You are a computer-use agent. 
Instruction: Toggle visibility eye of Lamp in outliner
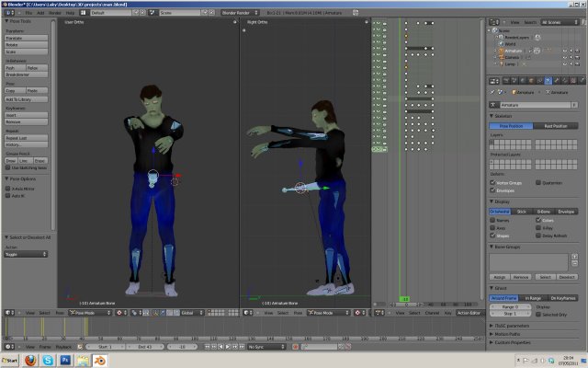565,64
